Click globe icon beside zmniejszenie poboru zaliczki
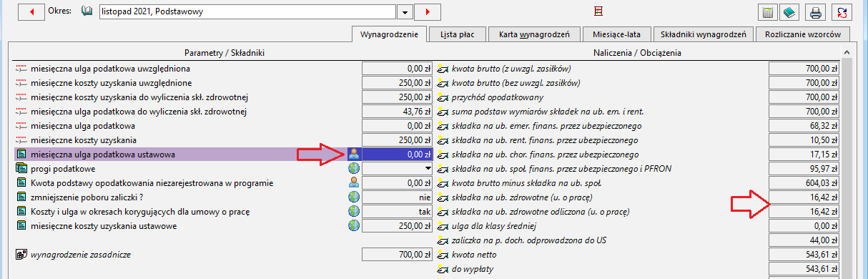868x279 pixels. tap(352, 197)
